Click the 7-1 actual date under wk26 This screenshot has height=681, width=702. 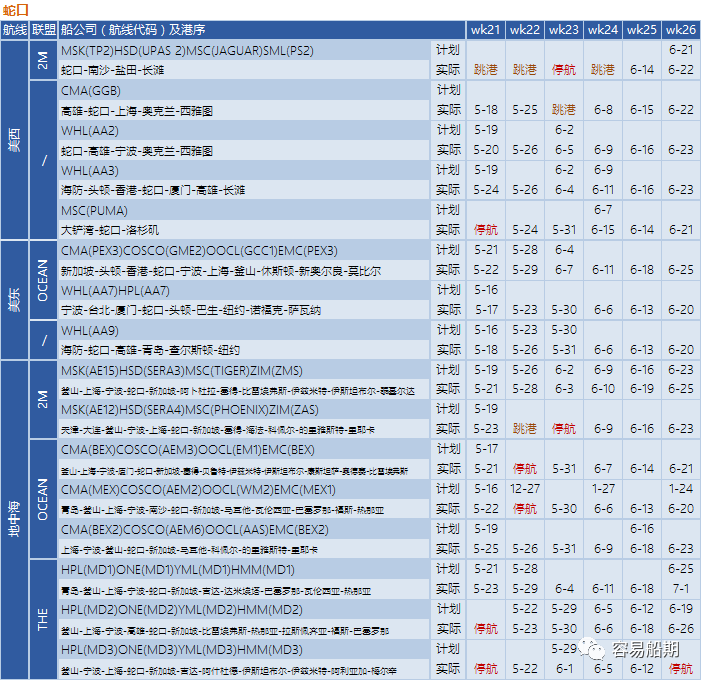[681, 589]
